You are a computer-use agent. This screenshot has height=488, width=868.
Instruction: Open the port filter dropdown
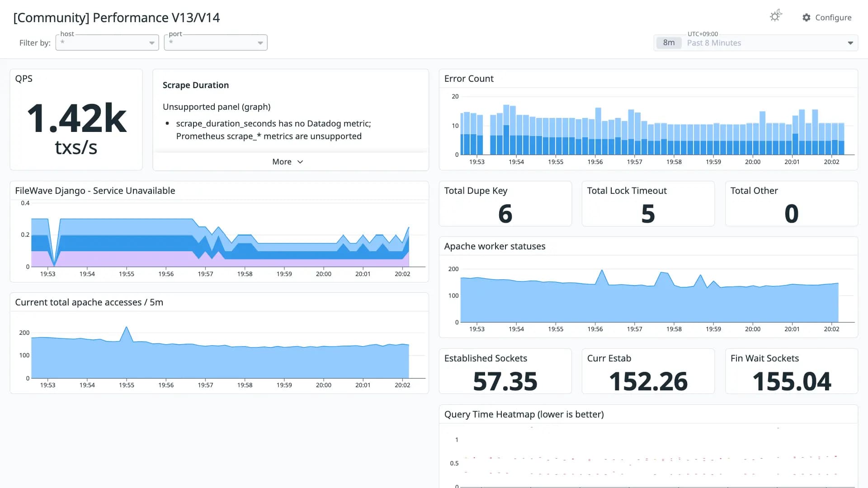(216, 42)
